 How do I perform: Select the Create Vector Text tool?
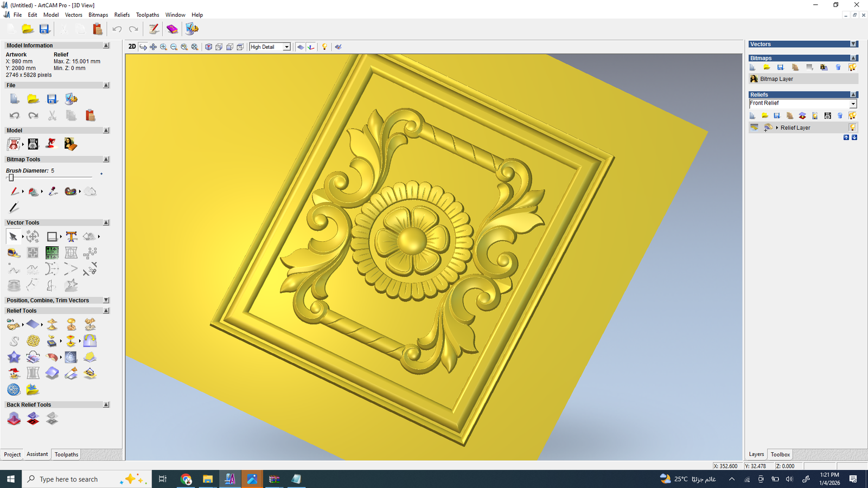pyautogui.click(x=71, y=236)
